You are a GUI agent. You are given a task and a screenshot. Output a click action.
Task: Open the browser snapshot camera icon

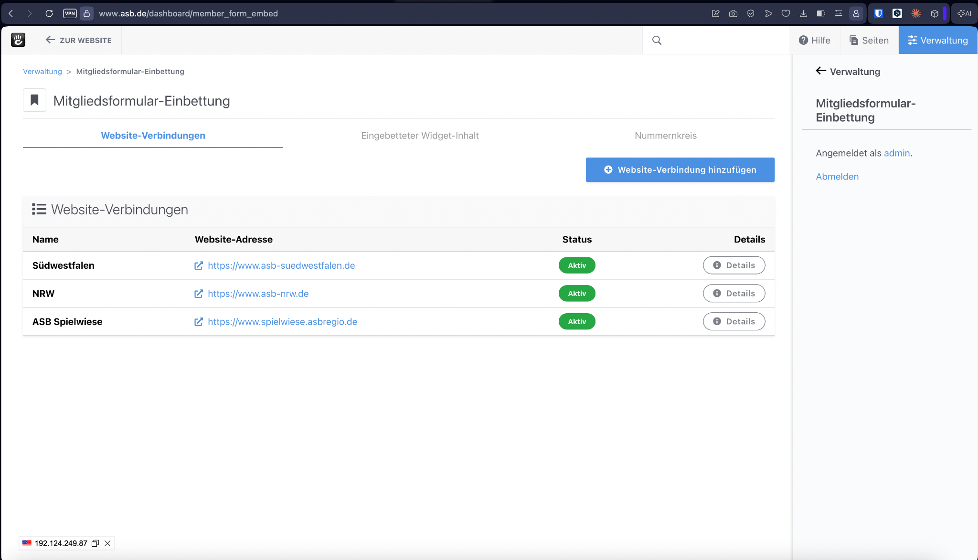(x=733, y=13)
